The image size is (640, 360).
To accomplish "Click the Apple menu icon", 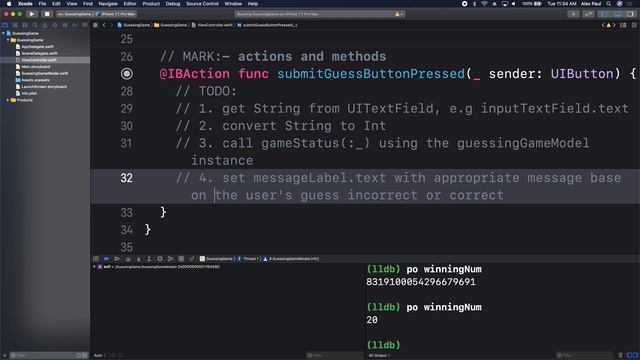I will [9, 4].
